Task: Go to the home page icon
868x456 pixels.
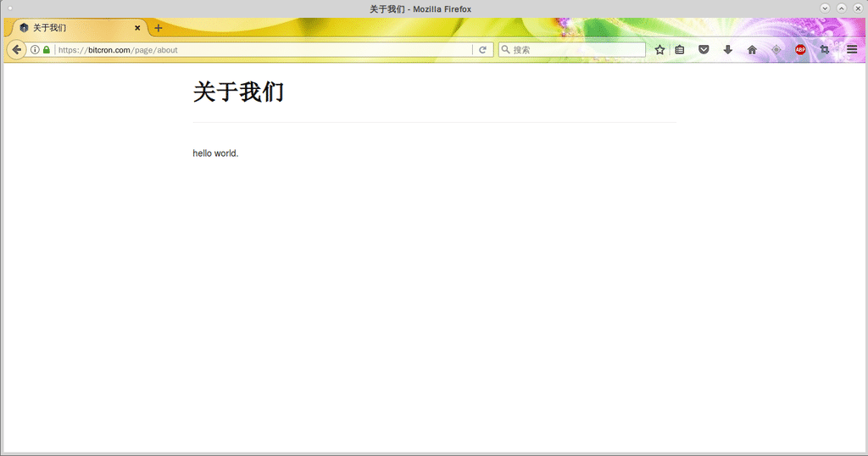Action: (752, 50)
